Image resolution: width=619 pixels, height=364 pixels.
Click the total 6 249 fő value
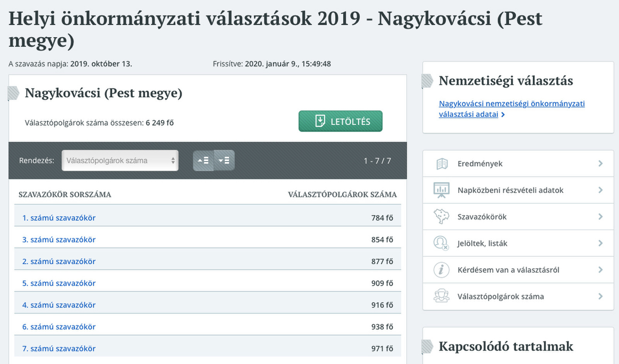[160, 123]
